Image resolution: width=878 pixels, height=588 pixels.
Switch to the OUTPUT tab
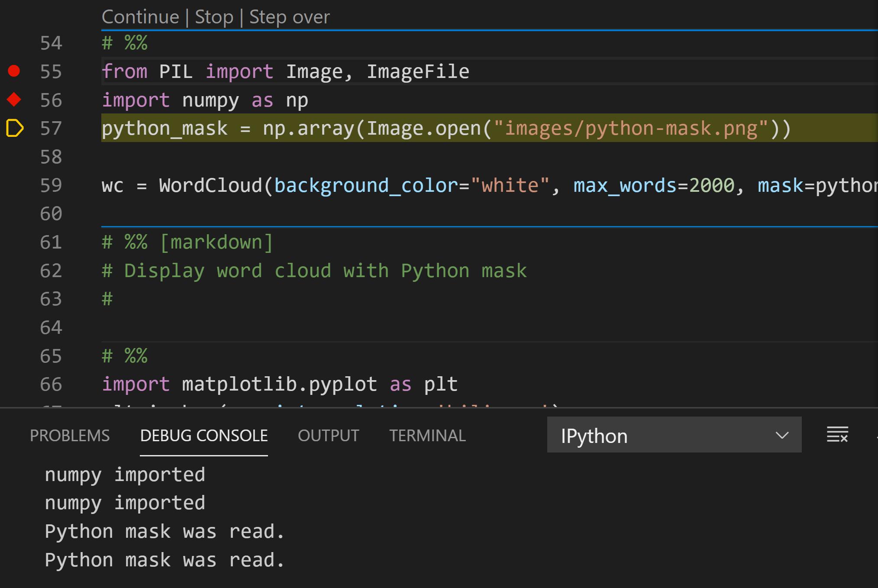pos(328,436)
